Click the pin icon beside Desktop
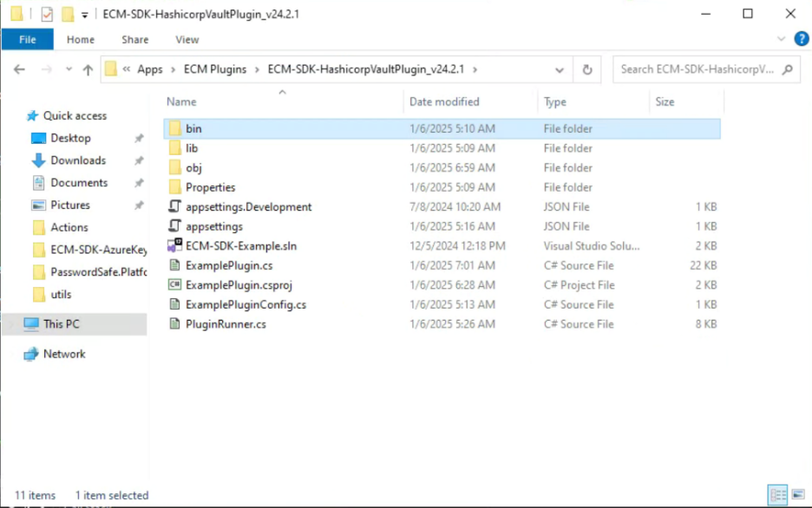This screenshot has height=508, width=812. pos(139,138)
